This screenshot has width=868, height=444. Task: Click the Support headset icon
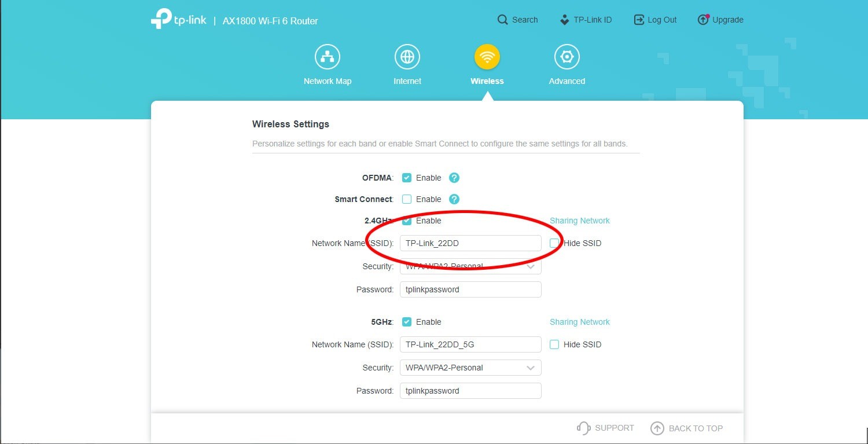click(x=583, y=428)
